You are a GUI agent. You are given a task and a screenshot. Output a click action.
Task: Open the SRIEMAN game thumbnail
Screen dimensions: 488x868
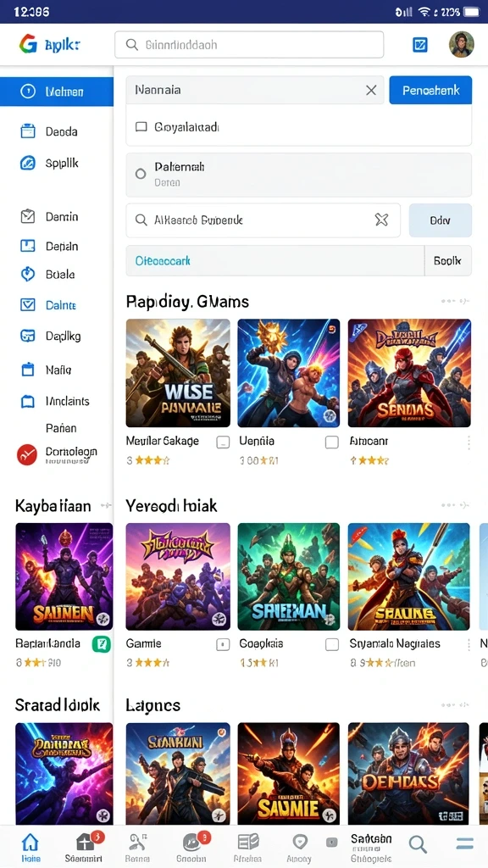pos(288,576)
